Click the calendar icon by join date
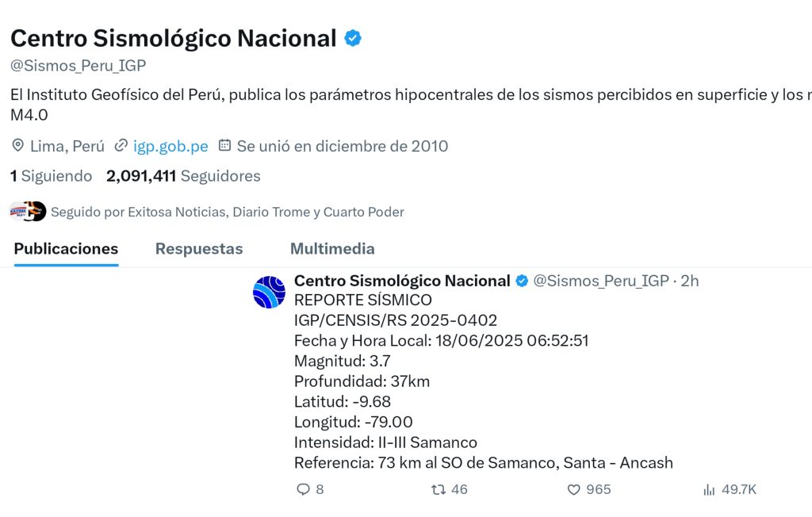This screenshot has height=517, width=812. coord(224,146)
